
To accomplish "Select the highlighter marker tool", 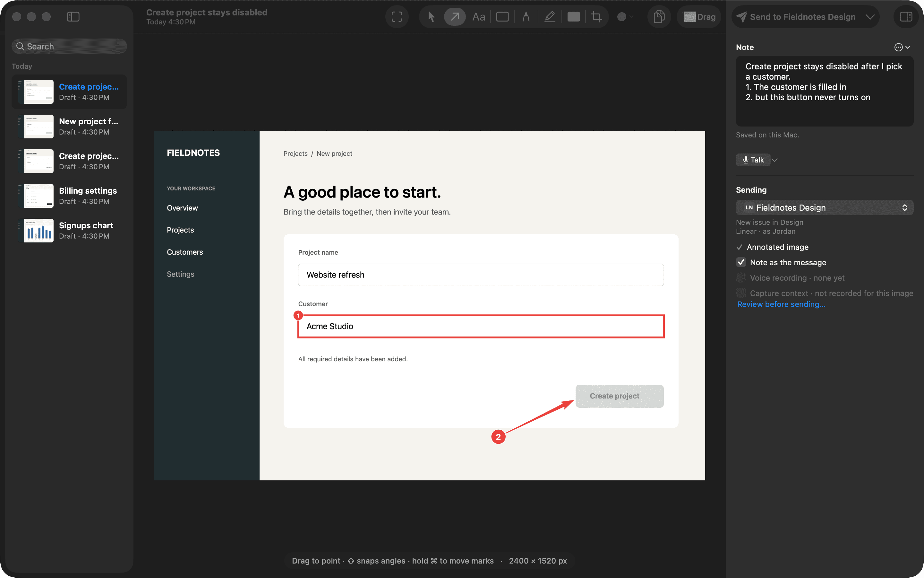I will tap(550, 17).
